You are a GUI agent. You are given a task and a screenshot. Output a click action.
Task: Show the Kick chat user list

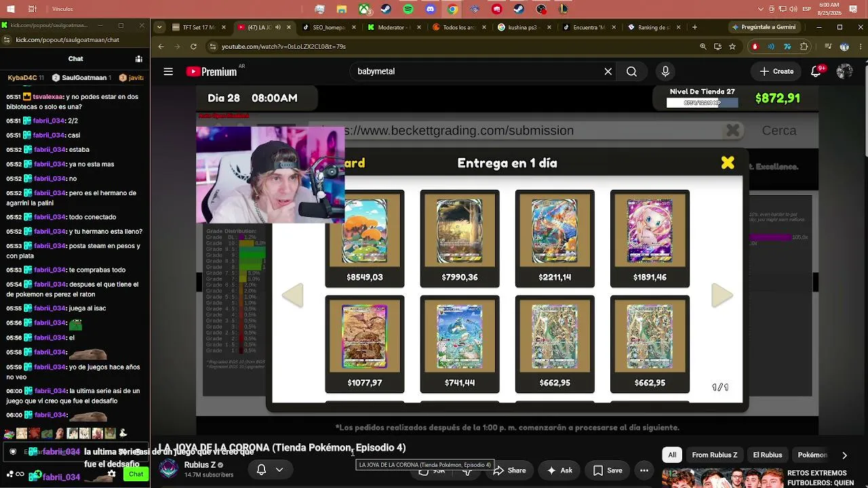138,59
